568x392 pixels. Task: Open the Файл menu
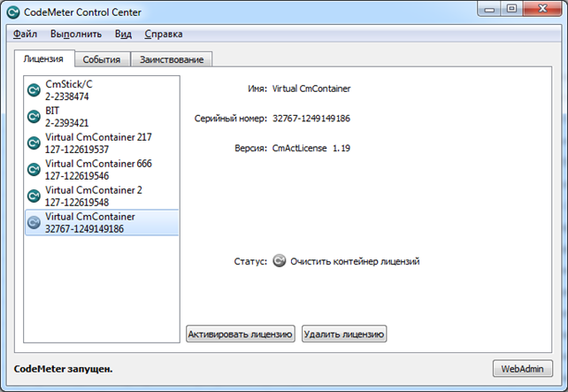tap(25, 34)
